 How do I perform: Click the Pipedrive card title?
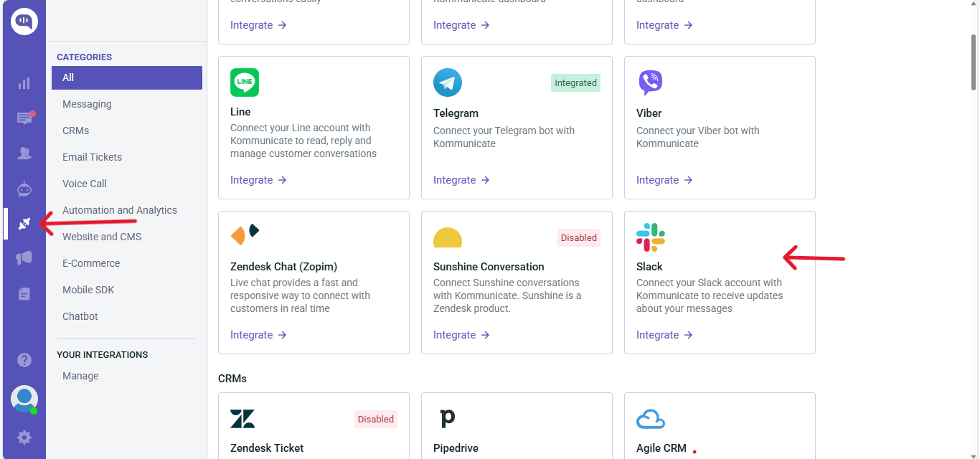click(456, 448)
